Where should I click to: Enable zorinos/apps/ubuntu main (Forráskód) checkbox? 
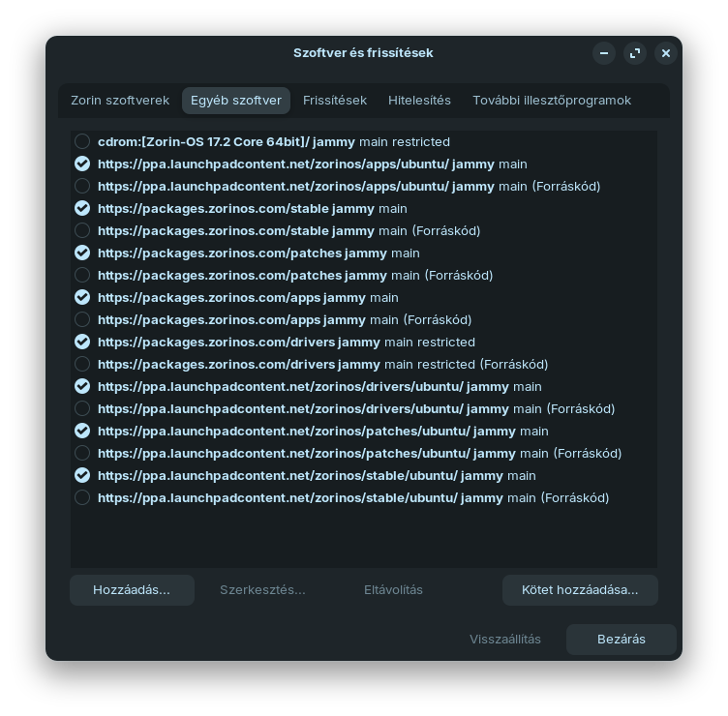[x=82, y=186]
